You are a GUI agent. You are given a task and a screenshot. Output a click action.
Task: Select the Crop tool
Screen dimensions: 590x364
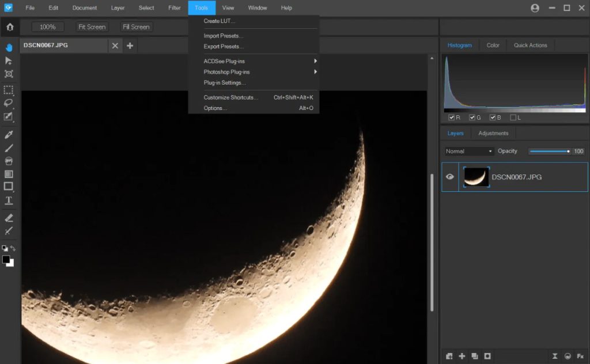point(9,74)
